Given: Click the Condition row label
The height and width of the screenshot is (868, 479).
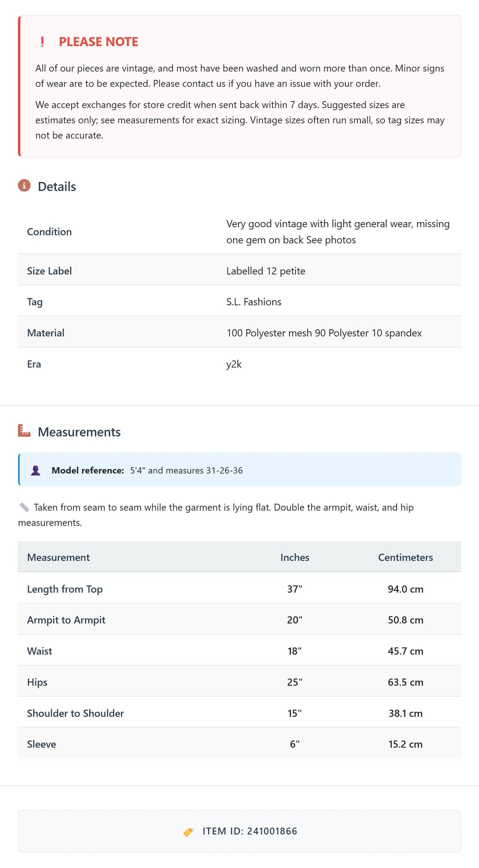Looking at the screenshot, I should click(x=49, y=232).
